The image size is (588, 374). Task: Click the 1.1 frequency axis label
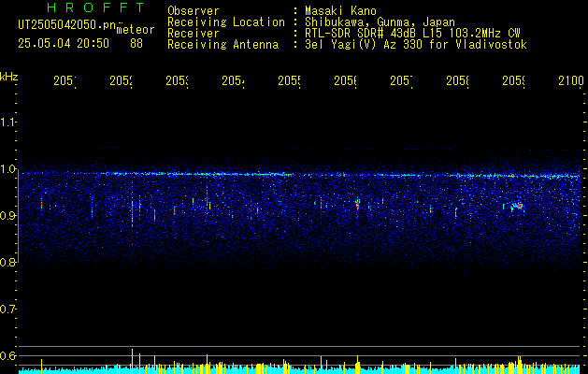[7, 122]
